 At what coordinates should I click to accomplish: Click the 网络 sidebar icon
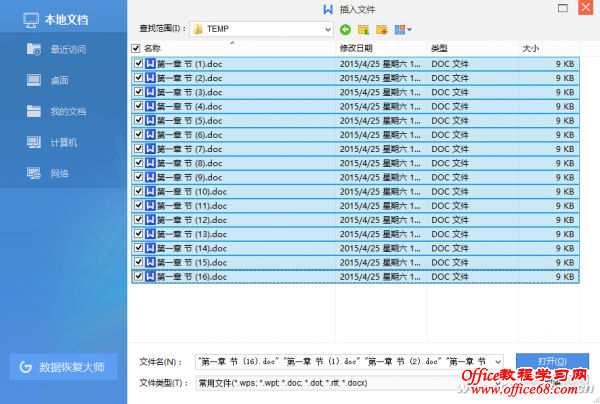pyautogui.click(x=33, y=173)
